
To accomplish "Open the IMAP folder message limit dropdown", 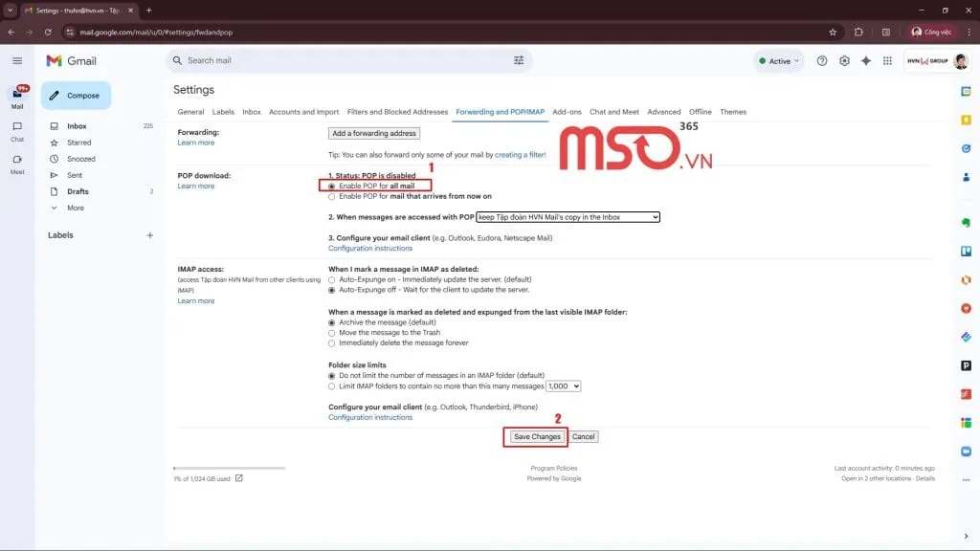I will tap(563, 386).
